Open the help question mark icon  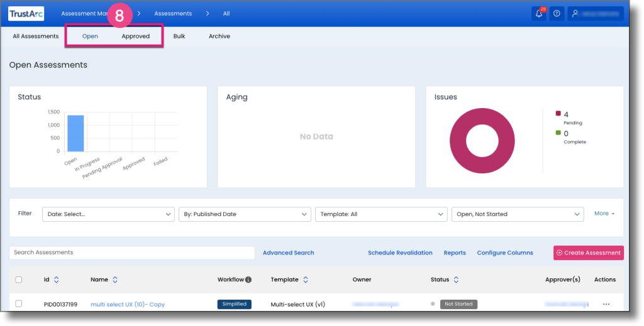557,14
